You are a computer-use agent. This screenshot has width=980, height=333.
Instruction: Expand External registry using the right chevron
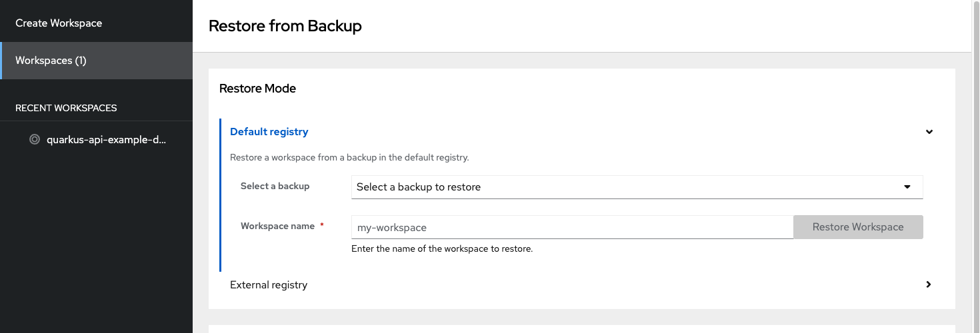929,284
